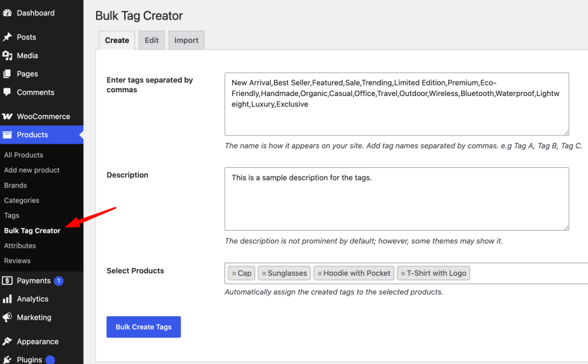This screenshot has width=588, height=364.
Task: Open the Categories submenu link
Action: point(22,200)
